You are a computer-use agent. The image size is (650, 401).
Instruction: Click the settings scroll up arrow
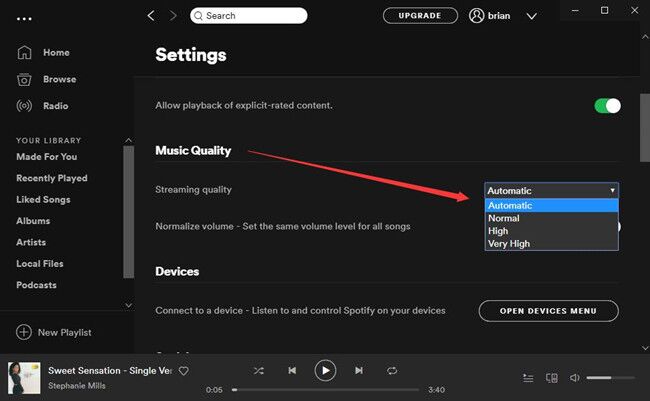pos(645,37)
